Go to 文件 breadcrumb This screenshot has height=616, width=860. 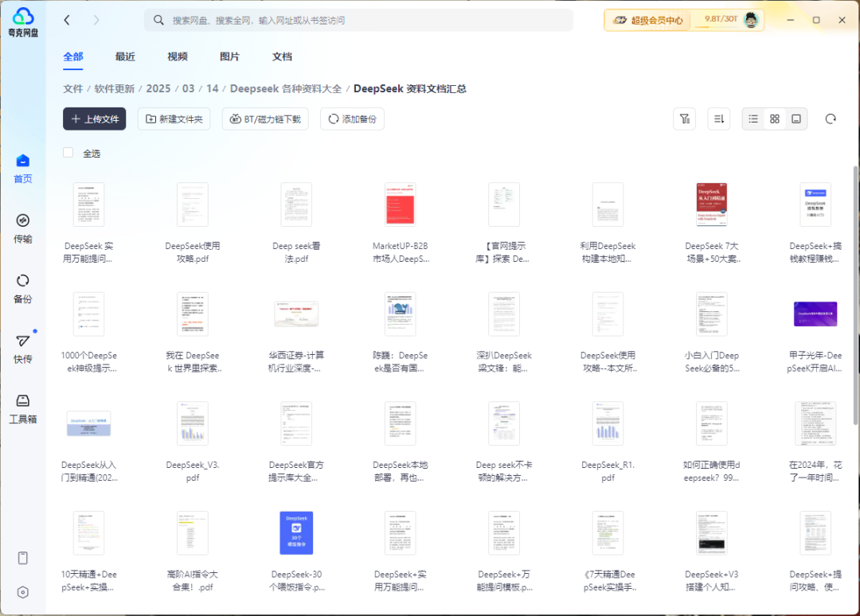point(73,89)
